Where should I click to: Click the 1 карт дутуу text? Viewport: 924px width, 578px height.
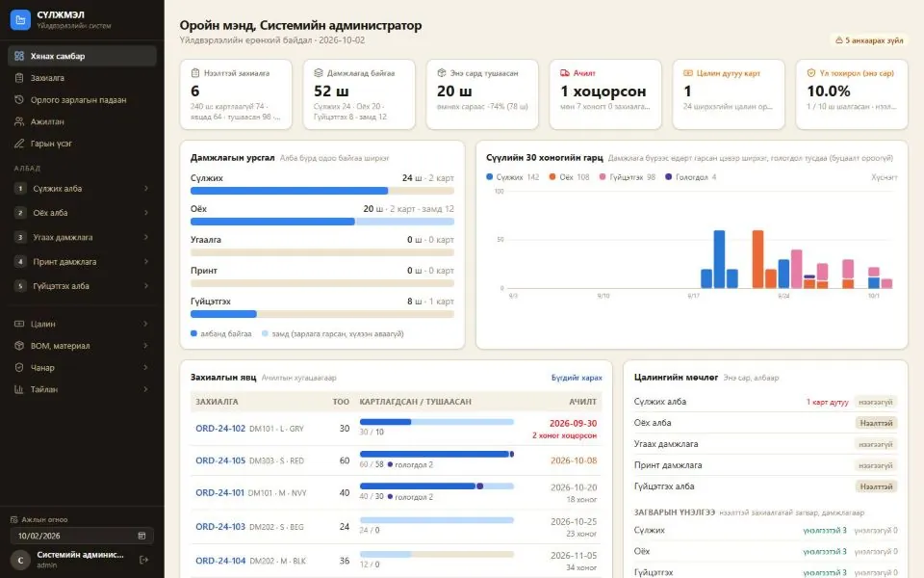coord(828,402)
